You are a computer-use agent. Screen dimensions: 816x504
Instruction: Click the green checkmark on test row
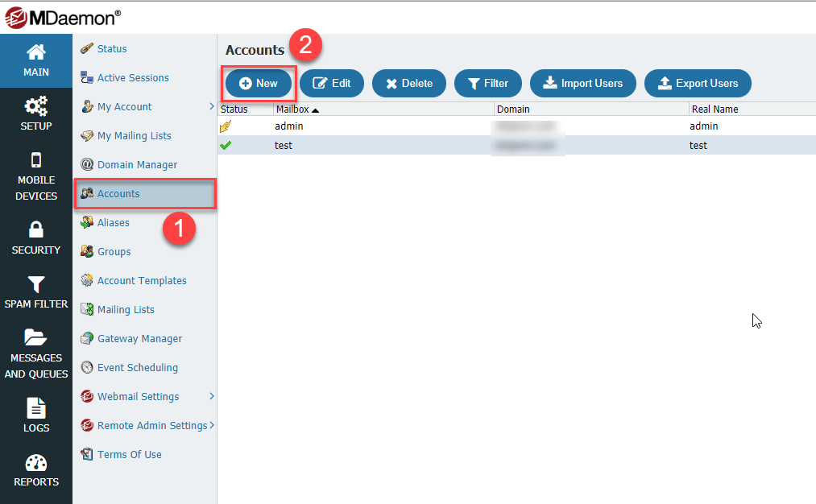pos(226,145)
